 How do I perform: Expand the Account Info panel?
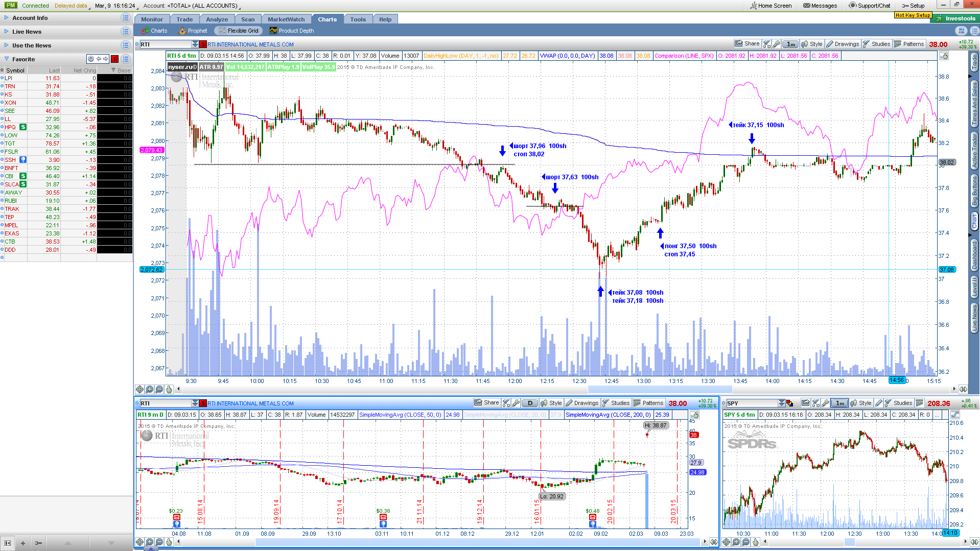[x=6, y=18]
